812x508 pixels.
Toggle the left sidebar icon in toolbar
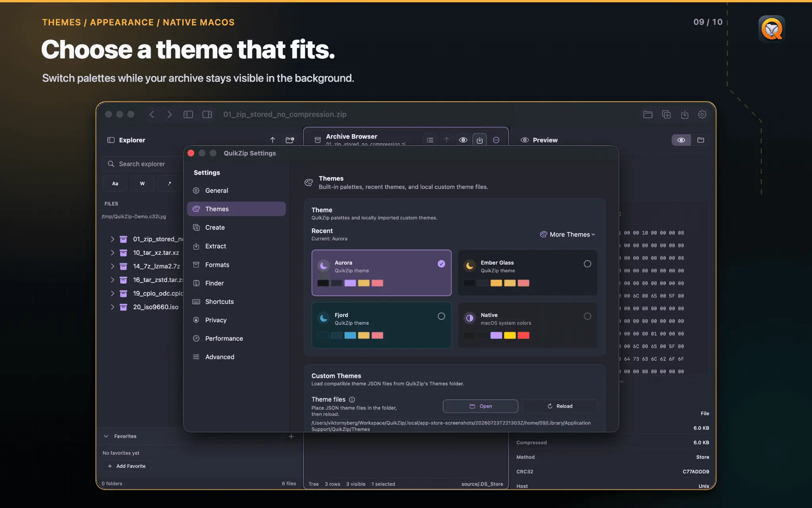click(188, 114)
